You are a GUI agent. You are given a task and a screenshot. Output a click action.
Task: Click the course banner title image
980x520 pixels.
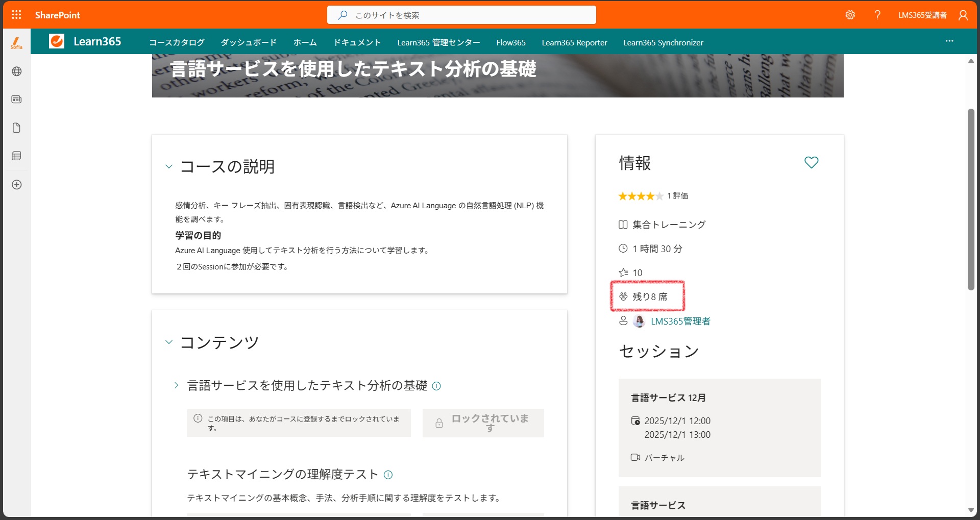(x=498, y=76)
